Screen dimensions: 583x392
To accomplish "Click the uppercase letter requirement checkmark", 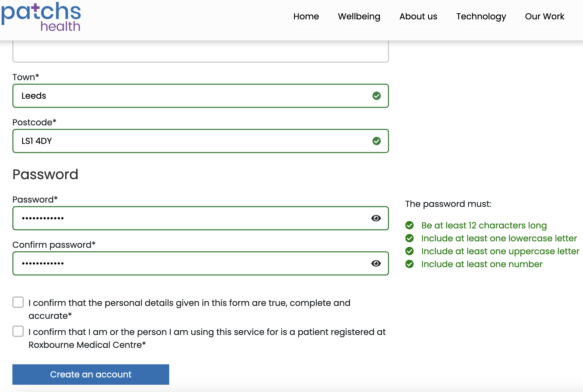I will [x=409, y=251].
